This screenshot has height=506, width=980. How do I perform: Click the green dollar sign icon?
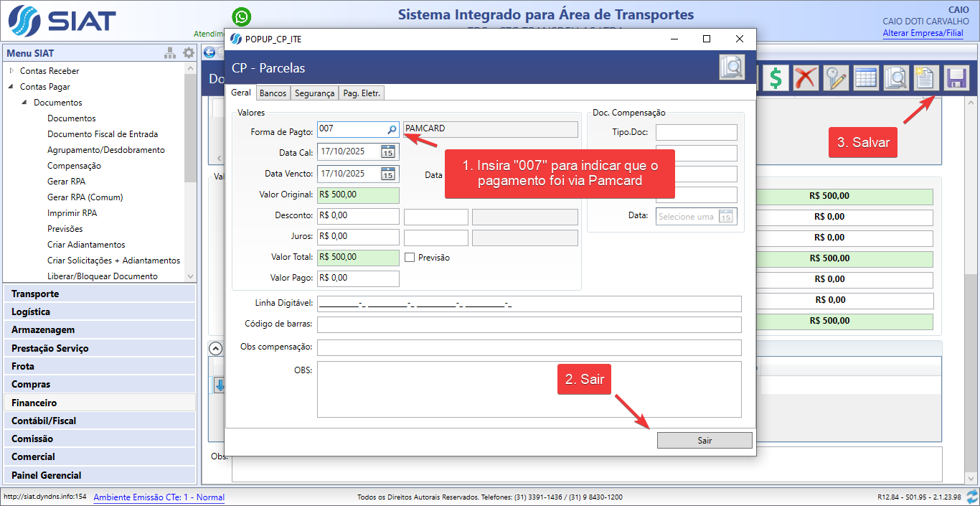click(x=776, y=78)
